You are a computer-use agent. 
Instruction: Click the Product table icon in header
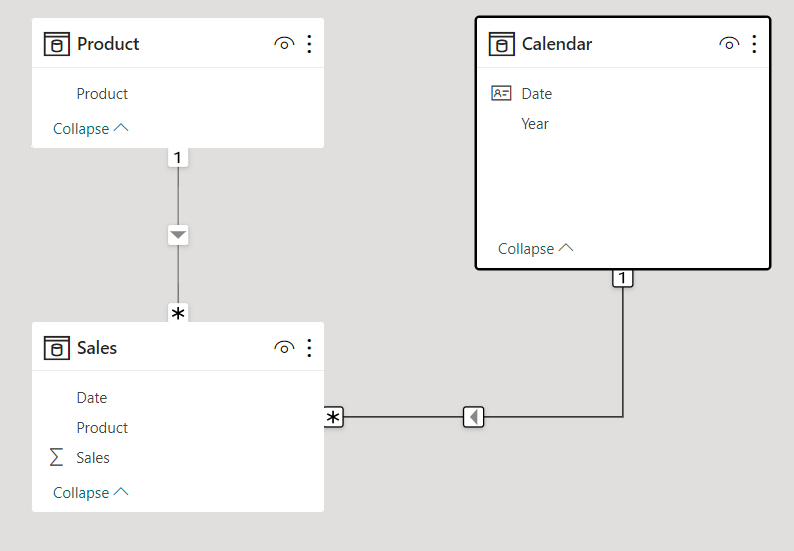tap(57, 44)
